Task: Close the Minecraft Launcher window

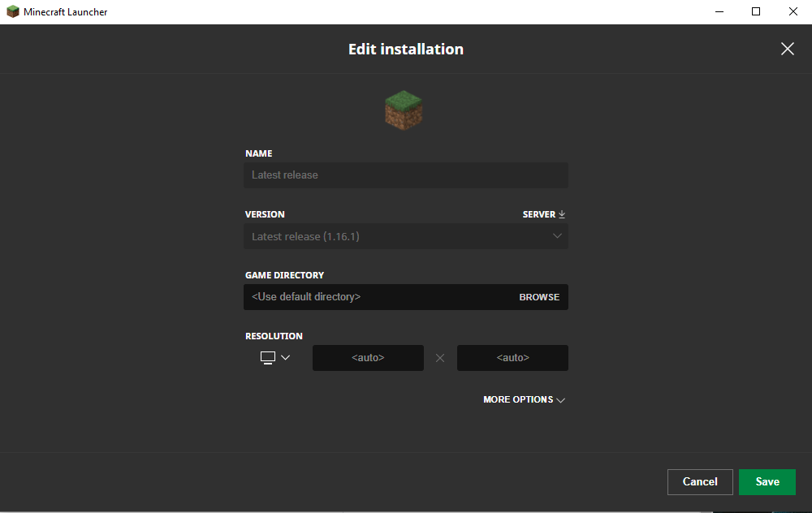Action: click(793, 11)
